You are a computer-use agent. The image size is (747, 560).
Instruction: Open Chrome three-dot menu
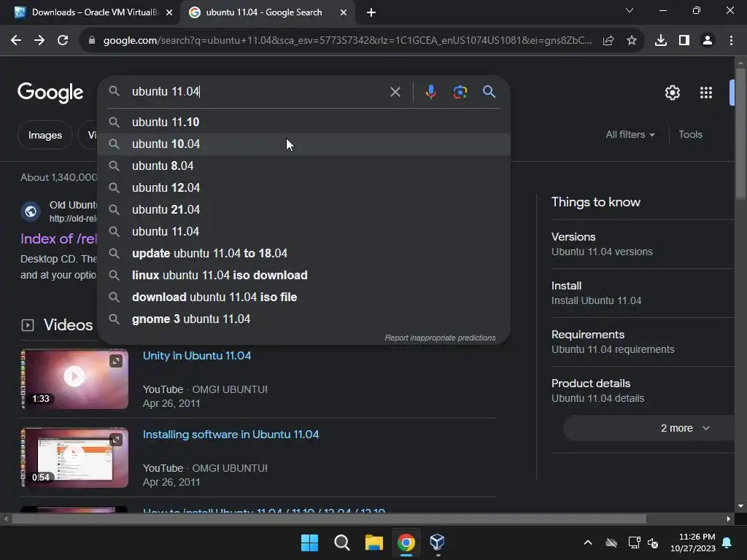(731, 41)
